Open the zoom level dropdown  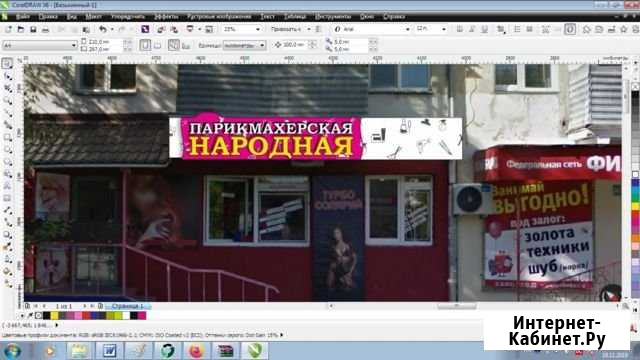[242, 29]
